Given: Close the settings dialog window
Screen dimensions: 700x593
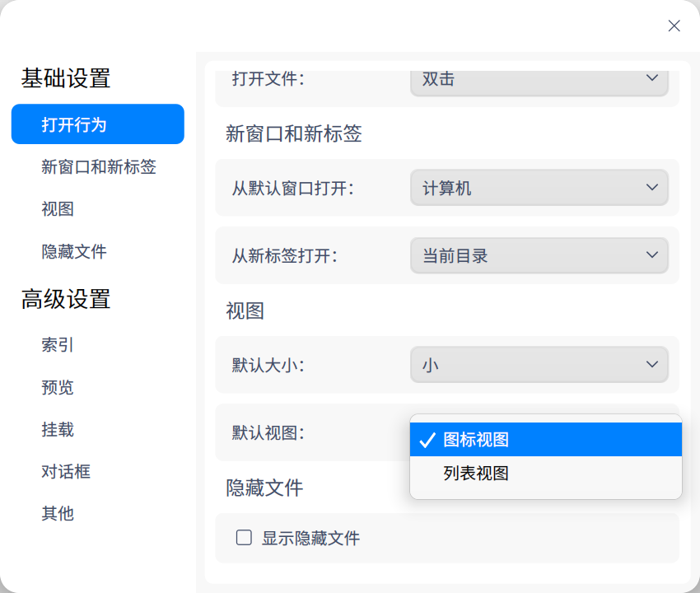Looking at the screenshot, I should pos(674,26).
